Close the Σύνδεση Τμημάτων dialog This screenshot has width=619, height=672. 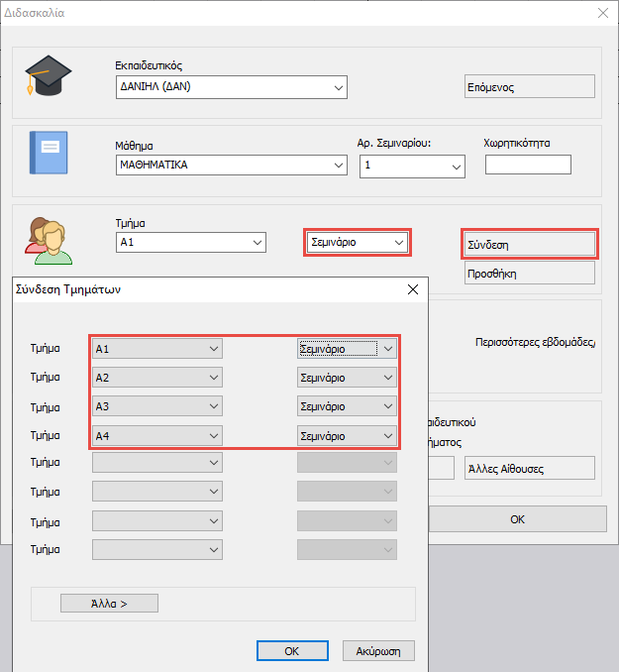[x=413, y=290]
